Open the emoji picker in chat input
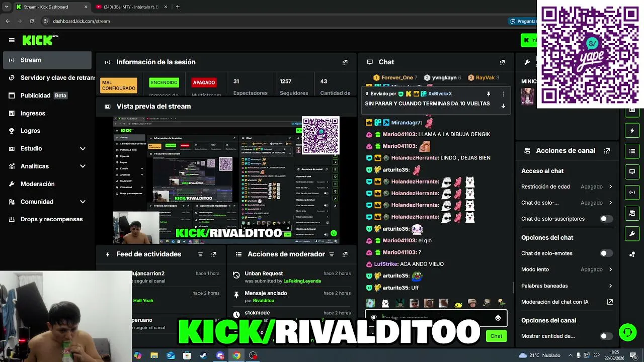This screenshot has height=362, width=644. point(498,318)
